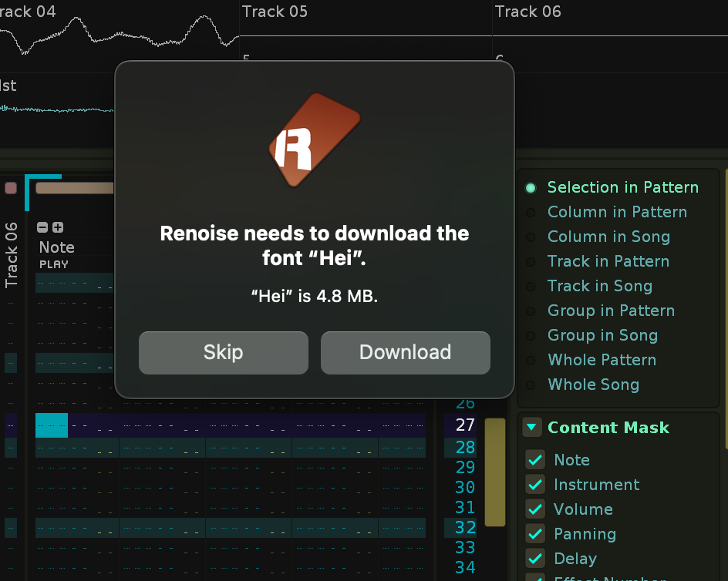Click the Content Mask section title
Viewport: 728px width, 581px height.
coord(608,428)
